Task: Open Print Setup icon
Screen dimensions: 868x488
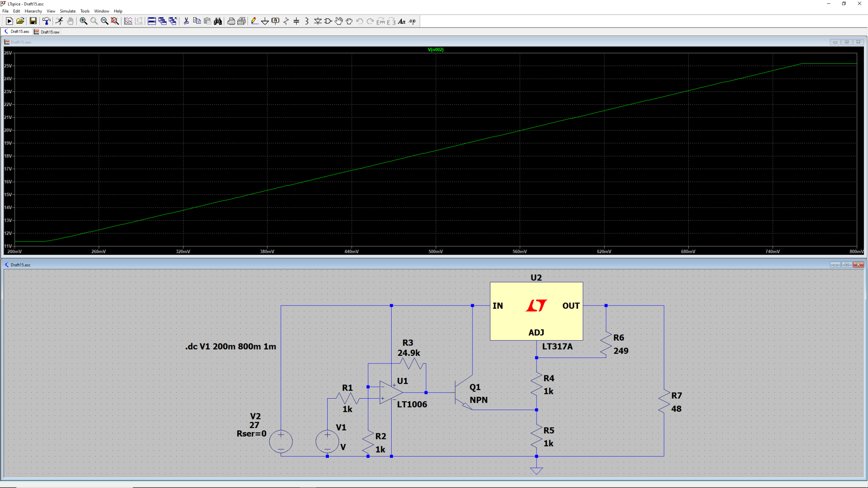Action: tap(242, 21)
